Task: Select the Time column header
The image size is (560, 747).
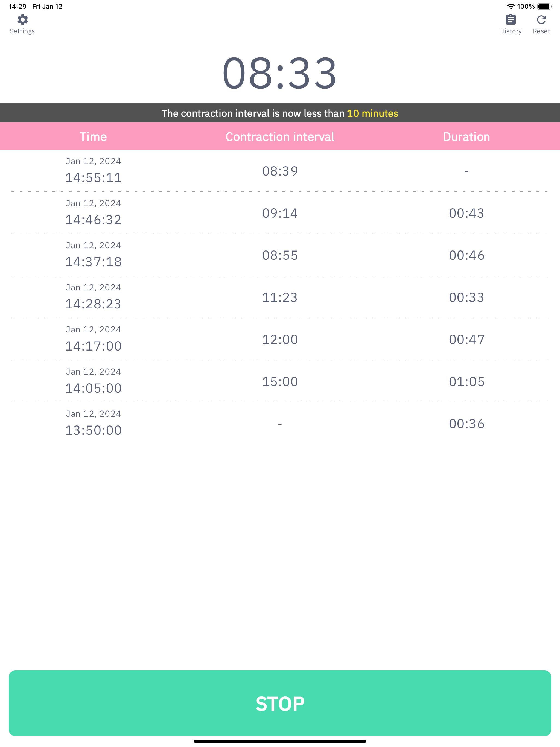Action: click(x=93, y=137)
